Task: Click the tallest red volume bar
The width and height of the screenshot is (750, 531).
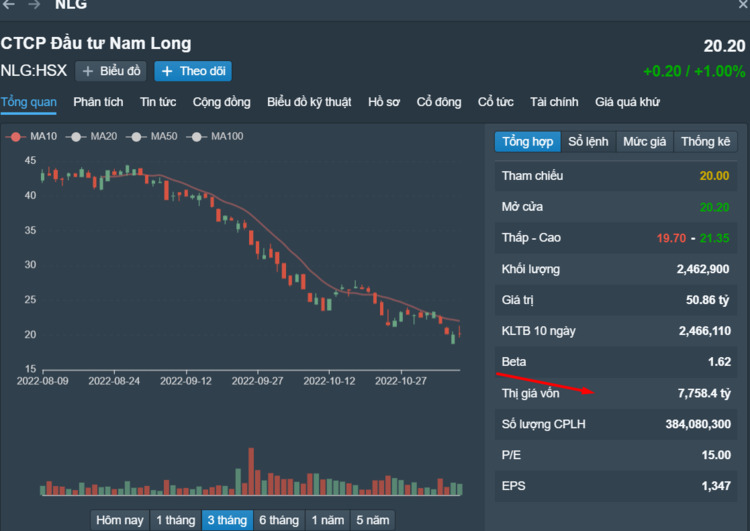Action: click(x=251, y=471)
